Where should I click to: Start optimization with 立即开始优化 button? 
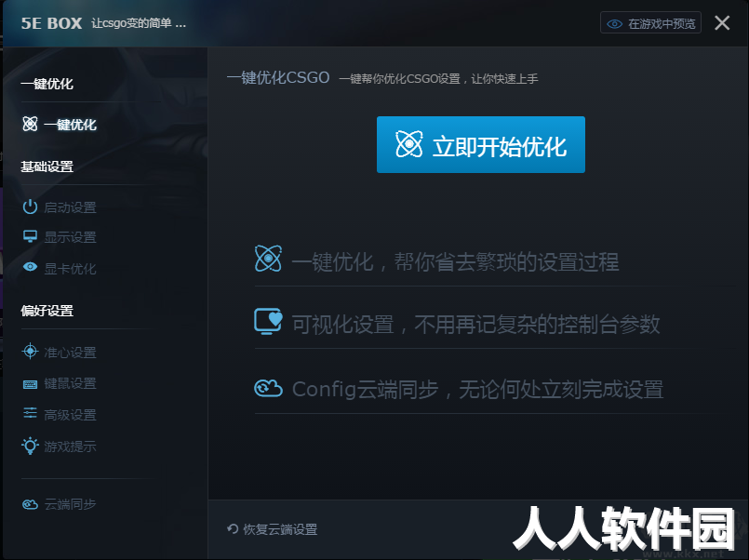(x=480, y=145)
